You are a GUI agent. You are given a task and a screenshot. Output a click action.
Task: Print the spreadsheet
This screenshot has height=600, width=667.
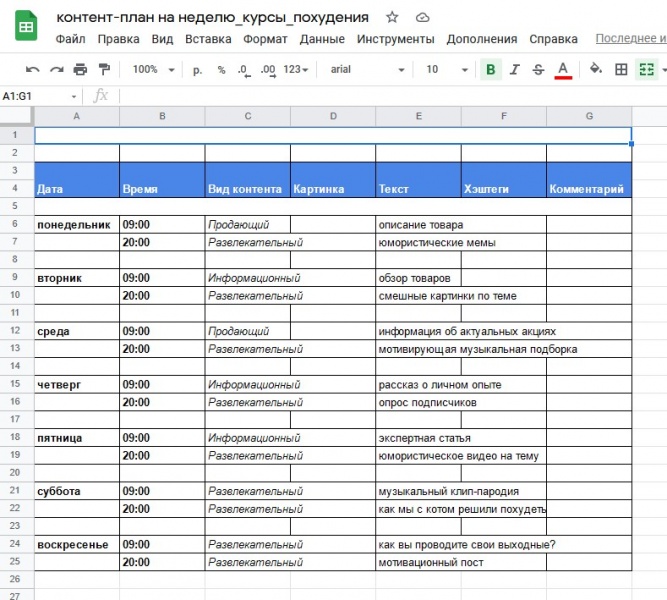pos(80,69)
